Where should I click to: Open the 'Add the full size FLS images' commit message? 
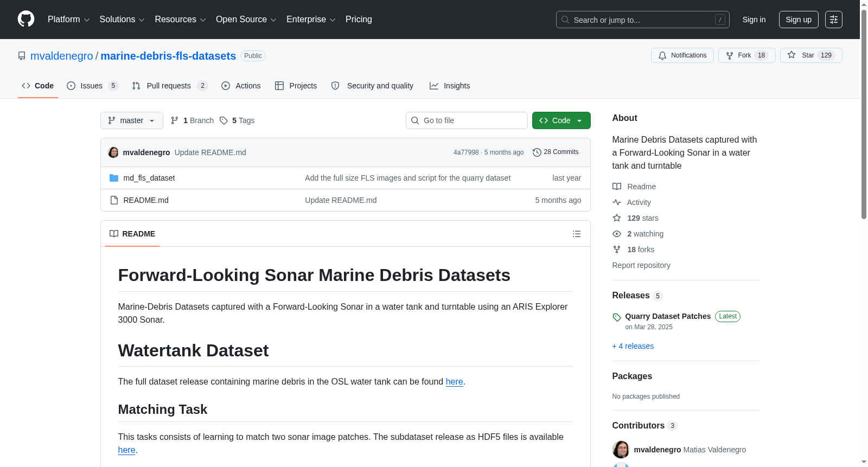[407, 178]
